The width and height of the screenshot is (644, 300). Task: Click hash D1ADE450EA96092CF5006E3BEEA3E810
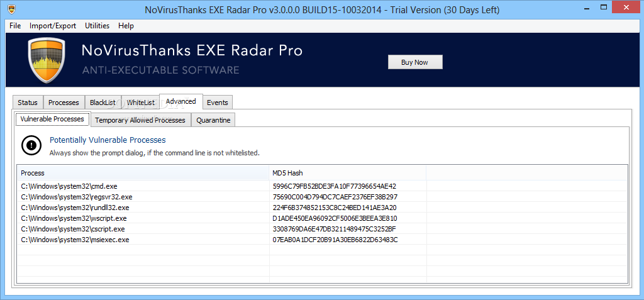(x=335, y=218)
